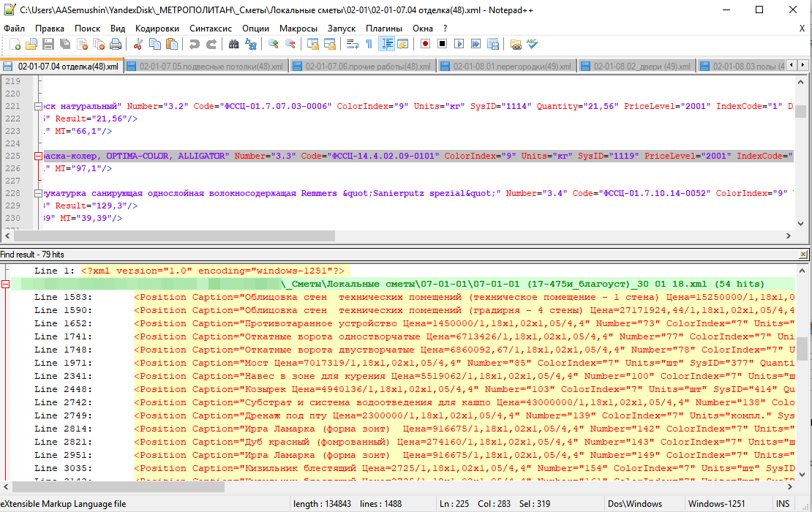The width and height of the screenshot is (812, 512).
Task: Collapse the fold marker on line 221
Action: [38, 106]
